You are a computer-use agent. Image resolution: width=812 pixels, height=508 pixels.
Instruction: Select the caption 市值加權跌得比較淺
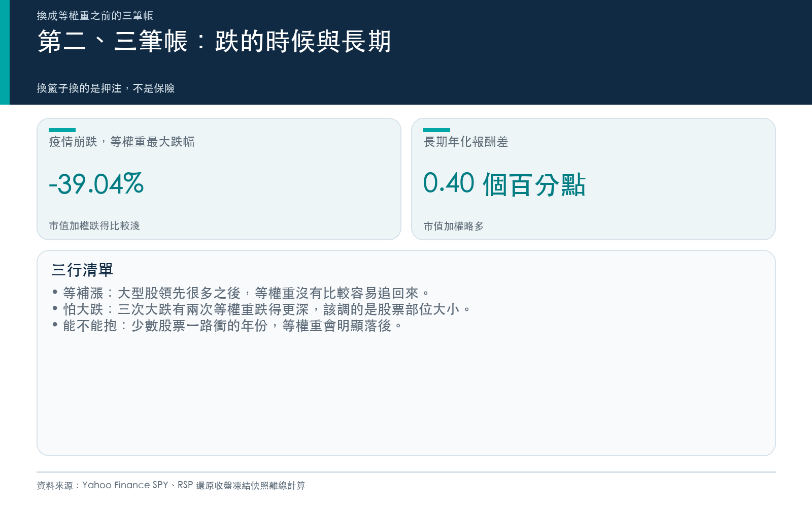[x=94, y=226]
